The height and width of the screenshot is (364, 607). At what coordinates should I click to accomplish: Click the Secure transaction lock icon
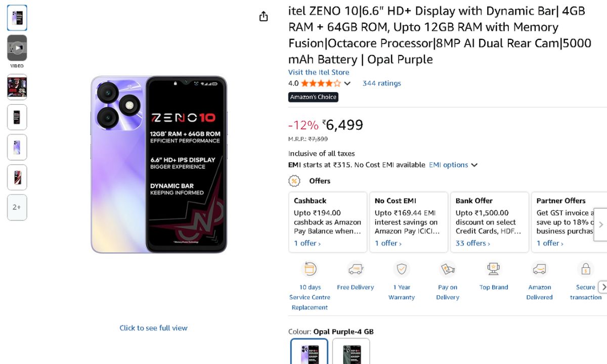tap(585, 269)
